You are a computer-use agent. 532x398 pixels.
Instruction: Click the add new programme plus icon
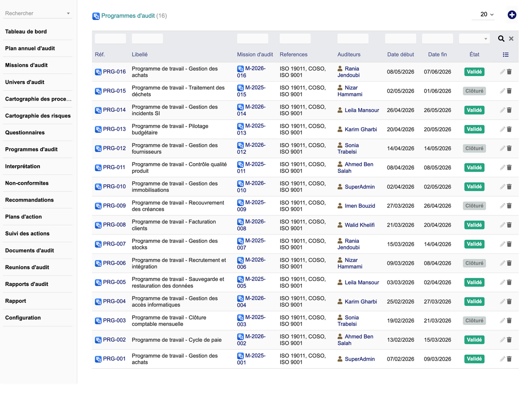click(512, 15)
